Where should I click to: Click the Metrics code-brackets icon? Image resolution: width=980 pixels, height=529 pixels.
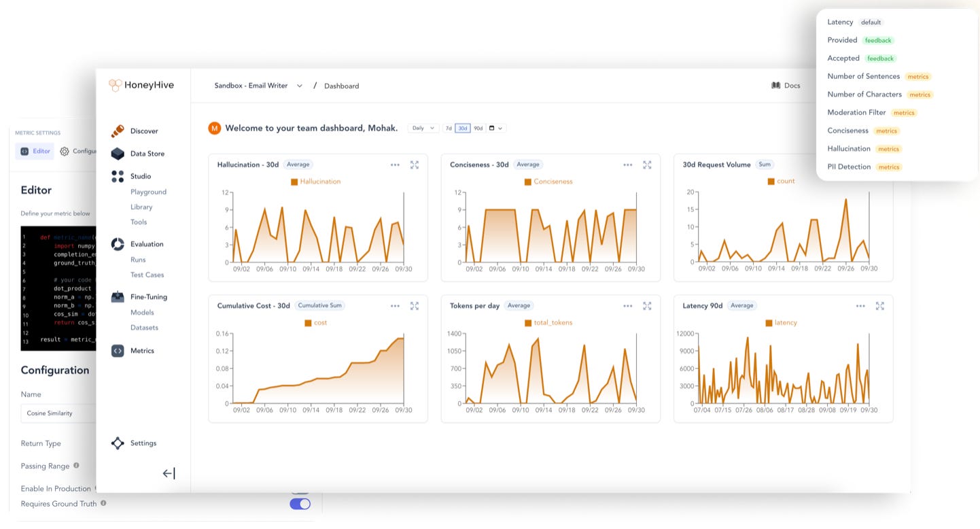pyautogui.click(x=118, y=351)
